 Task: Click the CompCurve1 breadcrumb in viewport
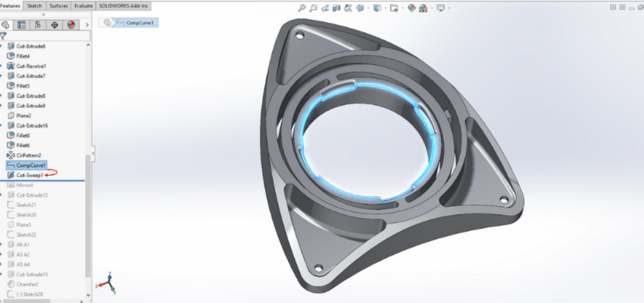click(140, 23)
